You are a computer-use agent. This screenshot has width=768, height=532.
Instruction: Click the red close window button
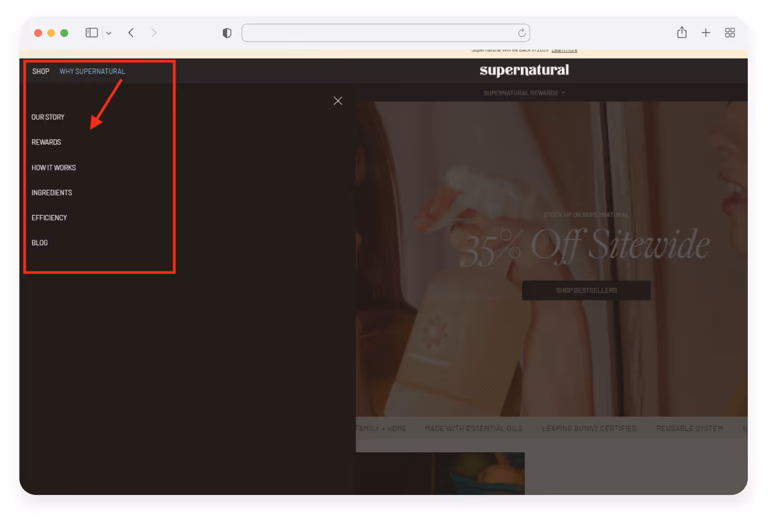(38, 33)
